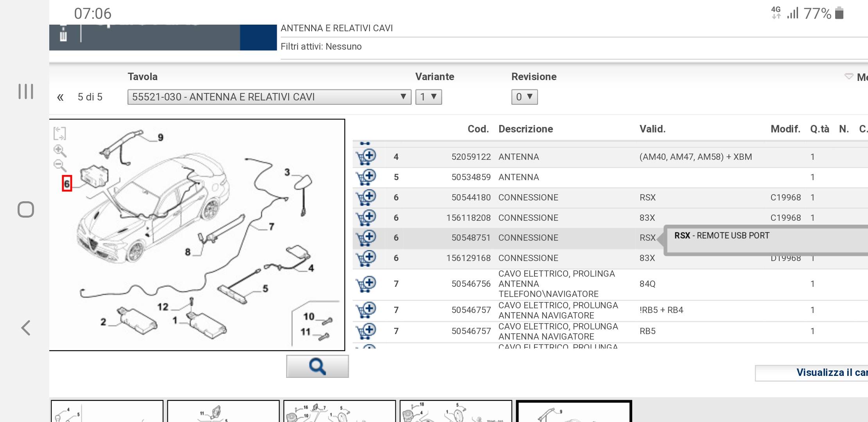The image size is (868, 422).
Task: Open the first table thumbnail
Action: (x=107, y=411)
